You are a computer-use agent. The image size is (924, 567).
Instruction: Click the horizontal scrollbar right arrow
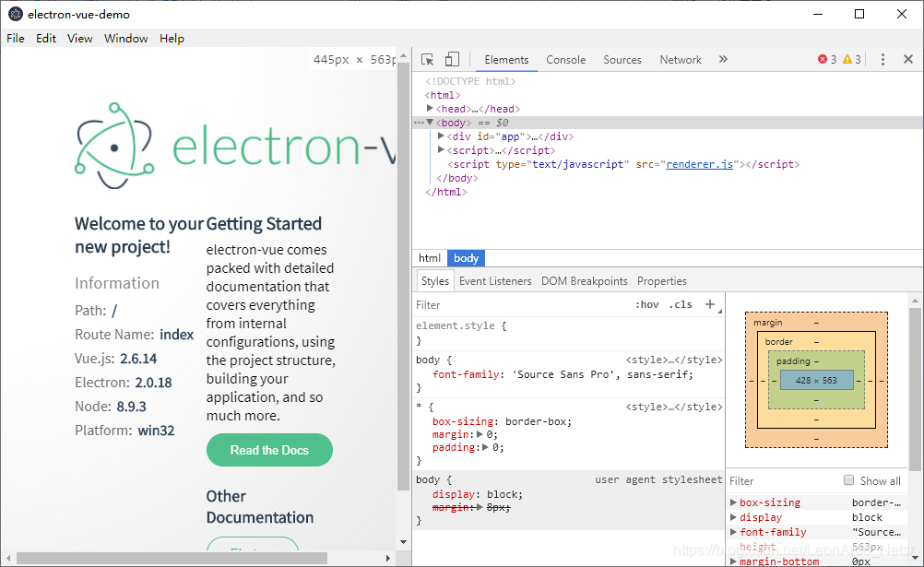tap(387, 558)
